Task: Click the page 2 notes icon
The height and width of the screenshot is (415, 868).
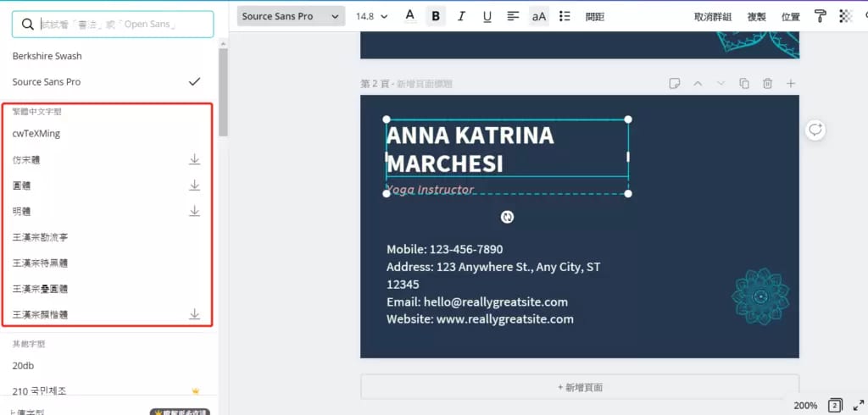Action: point(674,84)
